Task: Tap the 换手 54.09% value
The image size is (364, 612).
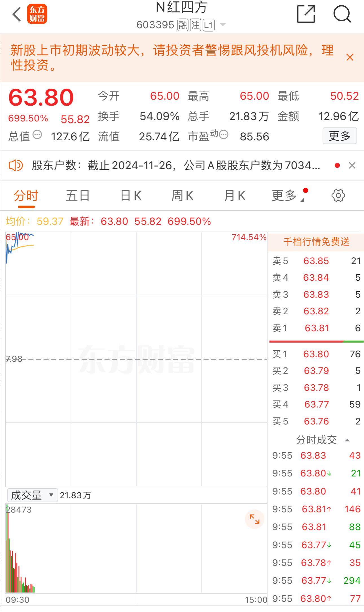Action: point(159,116)
